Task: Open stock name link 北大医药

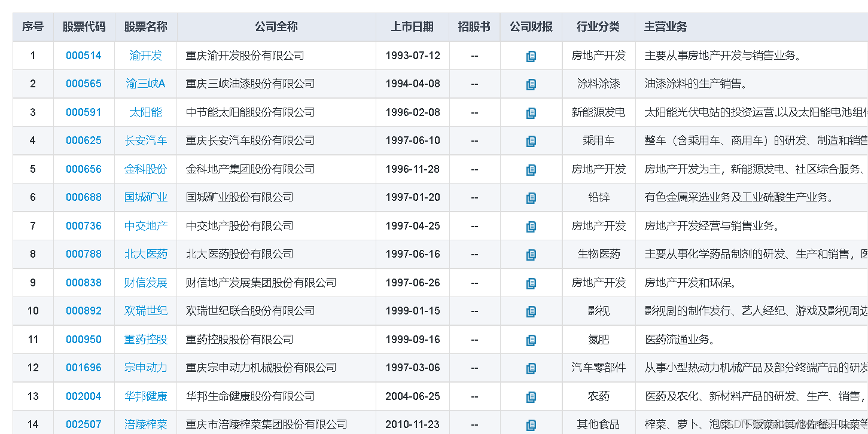Action: 146,254
